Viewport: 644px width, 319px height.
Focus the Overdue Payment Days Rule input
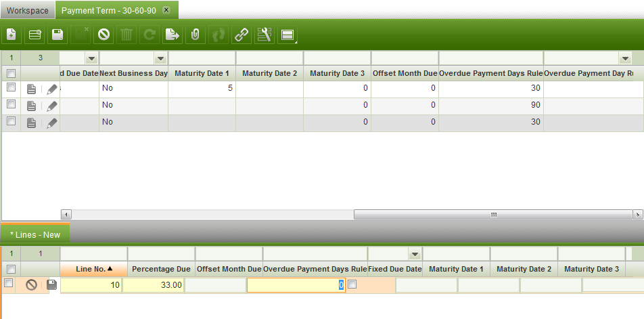(296, 285)
